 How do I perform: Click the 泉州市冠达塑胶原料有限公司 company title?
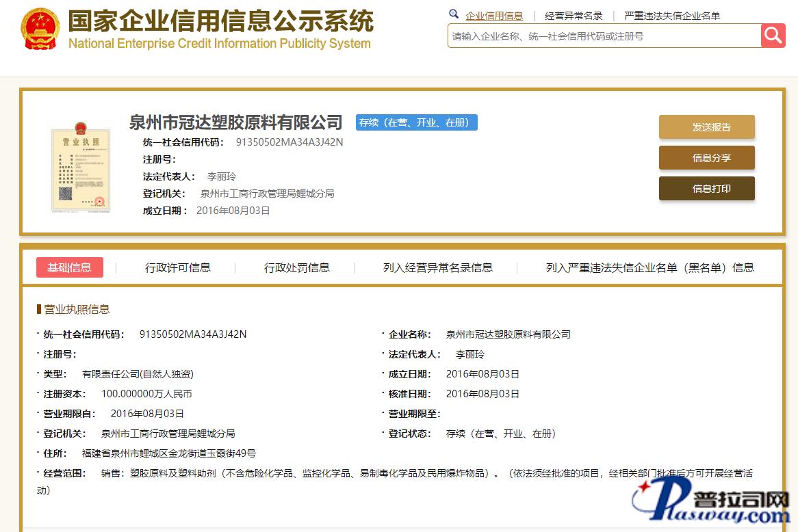[x=235, y=122]
